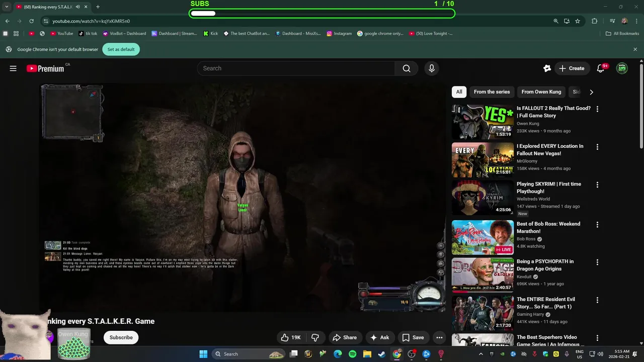Open the notifications bell
This screenshot has width=644, height=362.
click(x=600, y=68)
